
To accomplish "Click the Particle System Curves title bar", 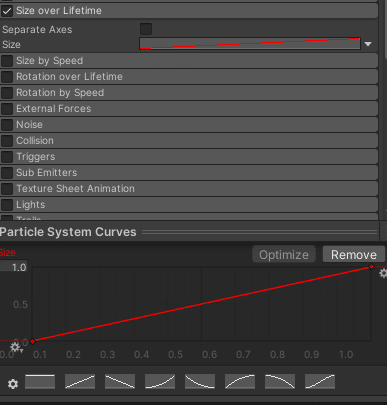I will tap(189, 232).
